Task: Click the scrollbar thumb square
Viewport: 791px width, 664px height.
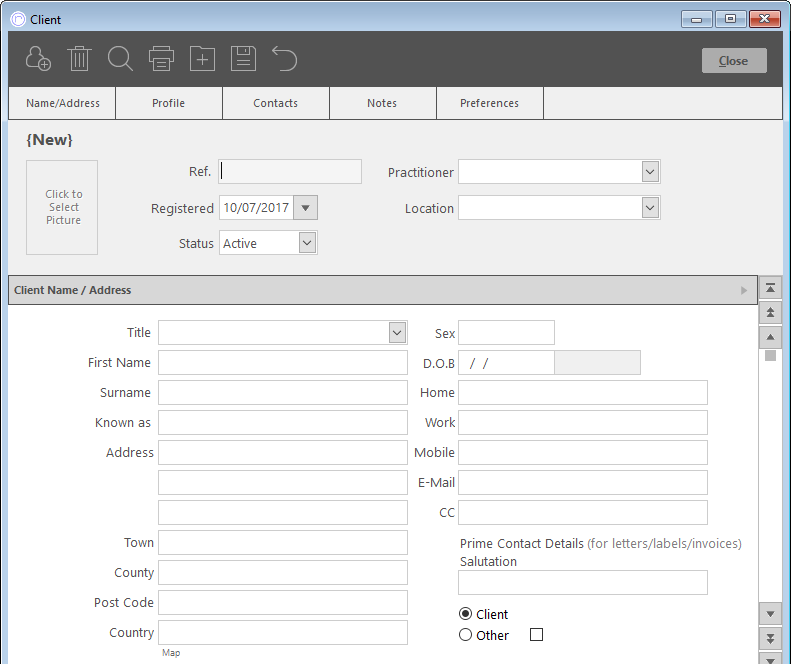Action: pyautogui.click(x=770, y=356)
